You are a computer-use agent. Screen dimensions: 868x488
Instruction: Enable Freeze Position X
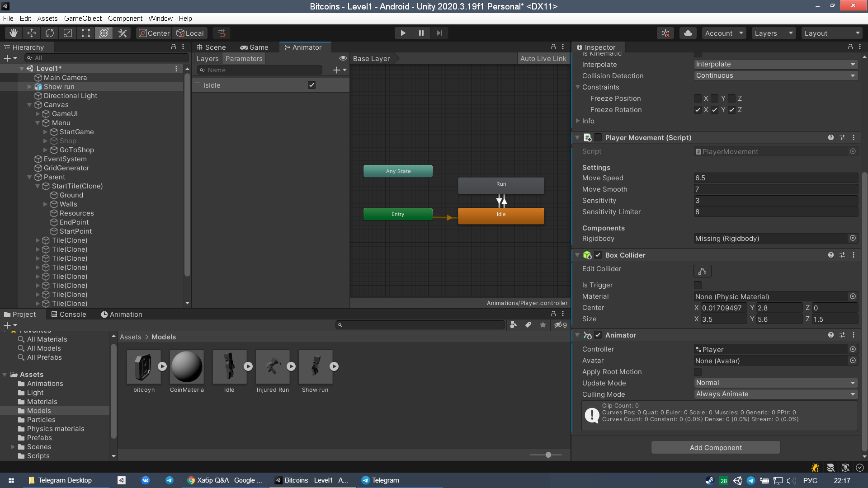click(698, 99)
